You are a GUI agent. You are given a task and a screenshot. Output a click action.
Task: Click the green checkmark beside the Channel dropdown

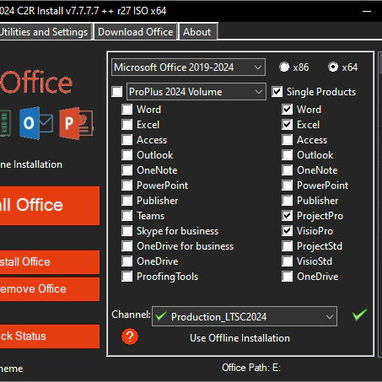point(359,314)
